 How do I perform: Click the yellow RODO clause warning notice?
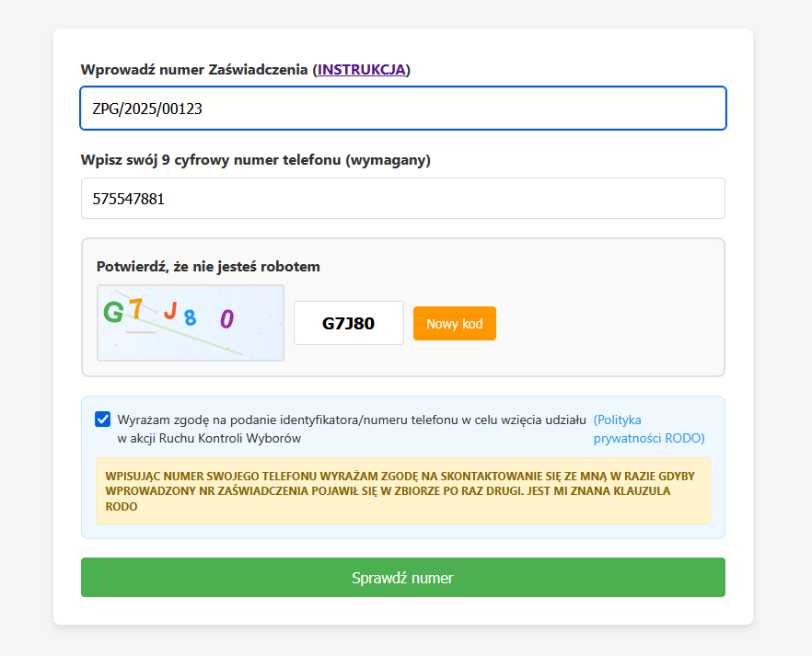403,491
